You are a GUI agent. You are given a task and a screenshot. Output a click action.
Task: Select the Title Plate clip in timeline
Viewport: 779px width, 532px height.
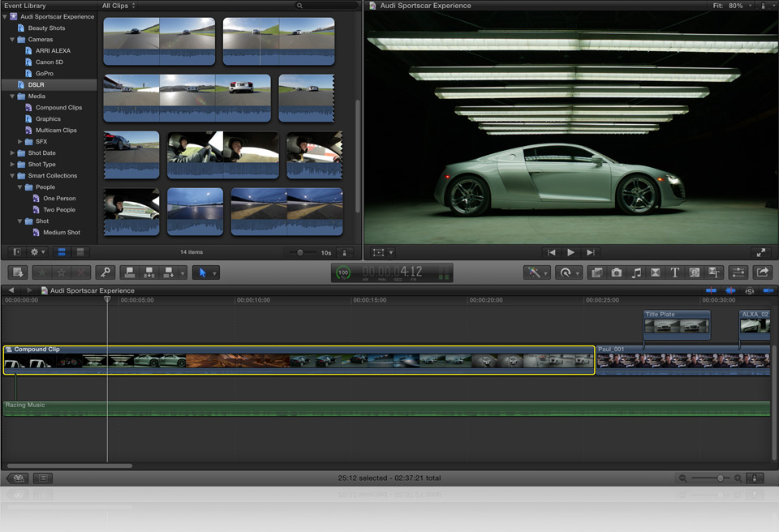click(677, 324)
